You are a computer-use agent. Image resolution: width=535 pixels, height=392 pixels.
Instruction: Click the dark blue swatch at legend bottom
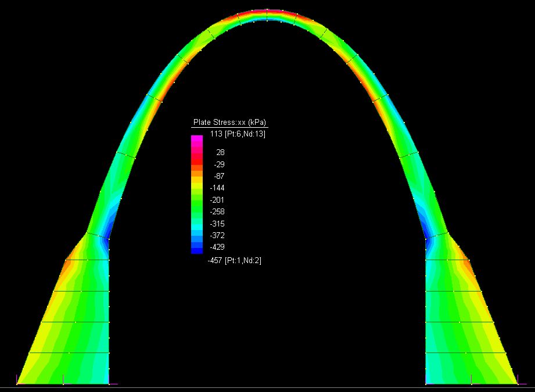coord(197,251)
